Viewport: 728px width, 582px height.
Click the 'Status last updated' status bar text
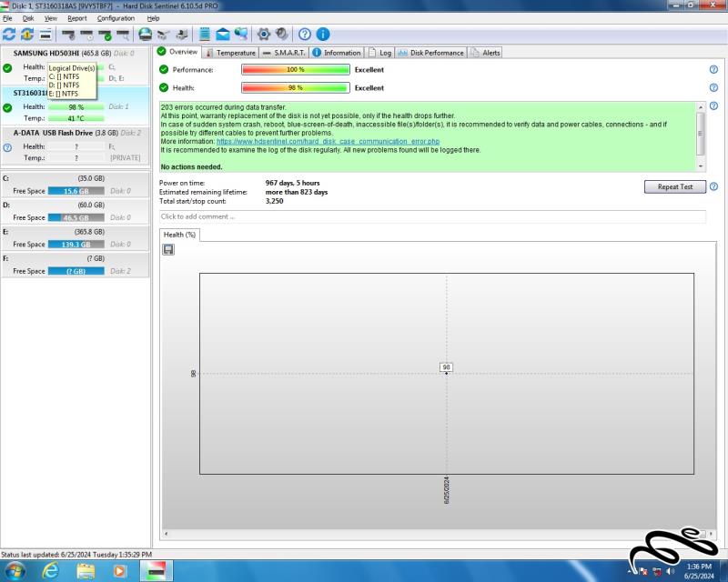point(76,555)
